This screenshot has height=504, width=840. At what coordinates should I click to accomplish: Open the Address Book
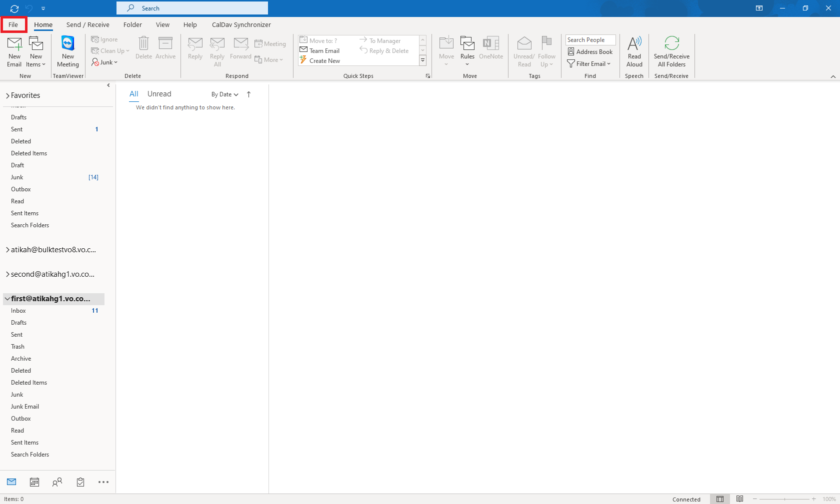coord(590,52)
